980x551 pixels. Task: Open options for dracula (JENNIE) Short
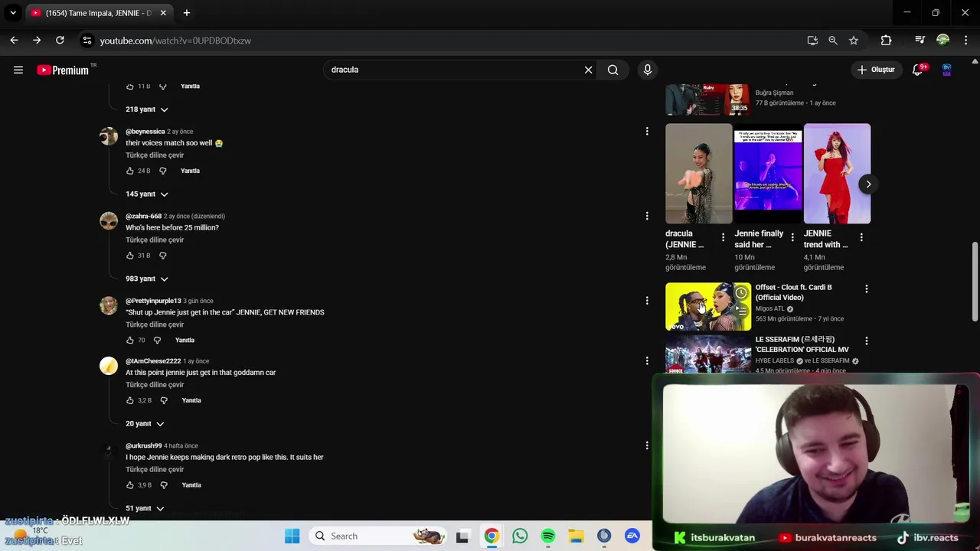723,238
